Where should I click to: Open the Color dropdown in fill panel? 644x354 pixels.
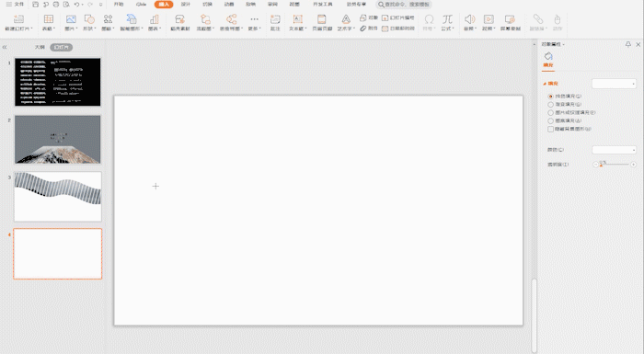pyautogui.click(x=614, y=150)
